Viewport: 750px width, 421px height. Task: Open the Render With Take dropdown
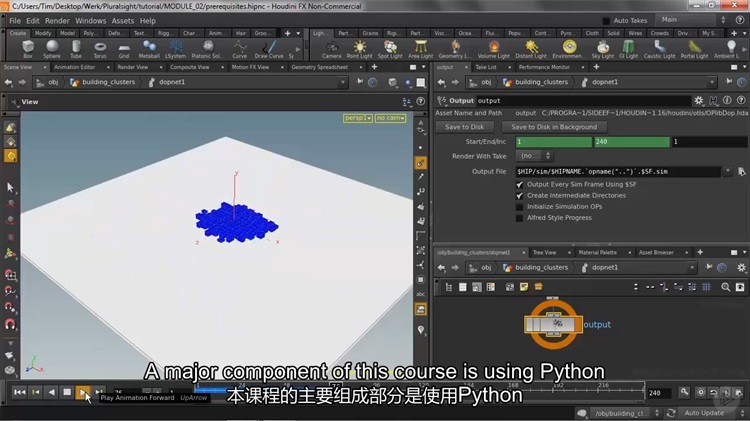(x=535, y=155)
